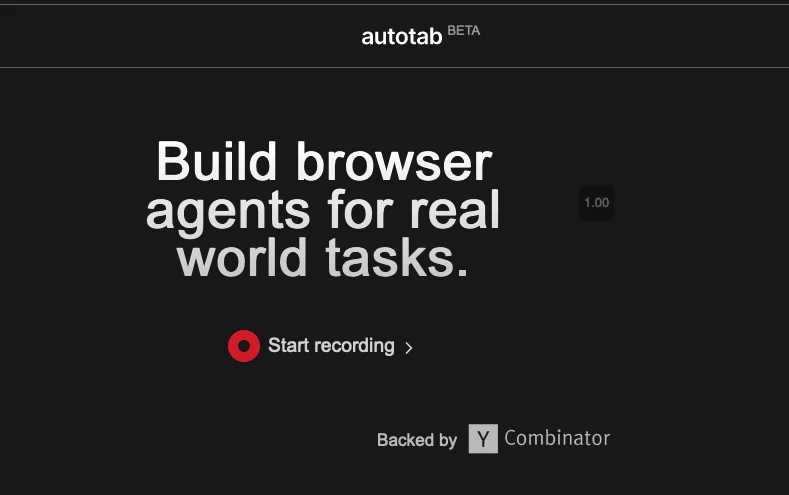Click the 'world tasks.' headline line
789x495 pixels.
pyautogui.click(x=323, y=258)
